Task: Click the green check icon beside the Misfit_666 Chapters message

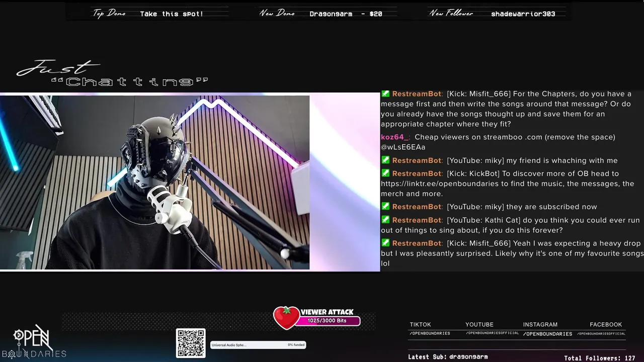Action: [x=385, y=94]
